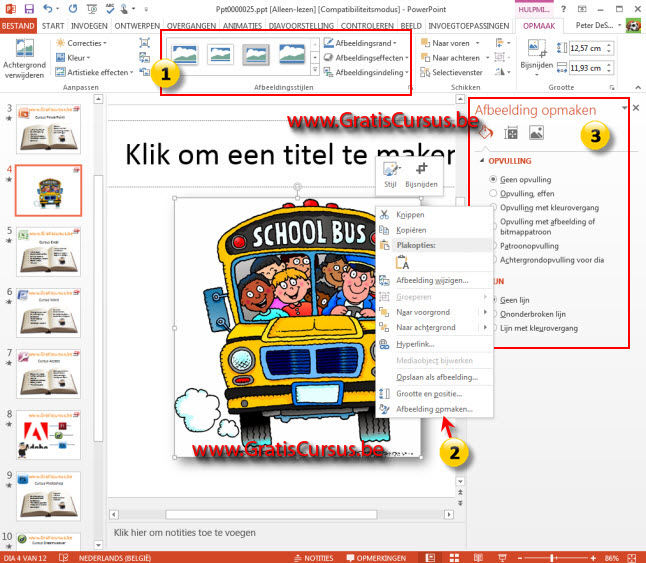The image size is (646, 563).
Task: Select Patroonopvulling option
Action: pyautogui.click(x=529, y=246)
